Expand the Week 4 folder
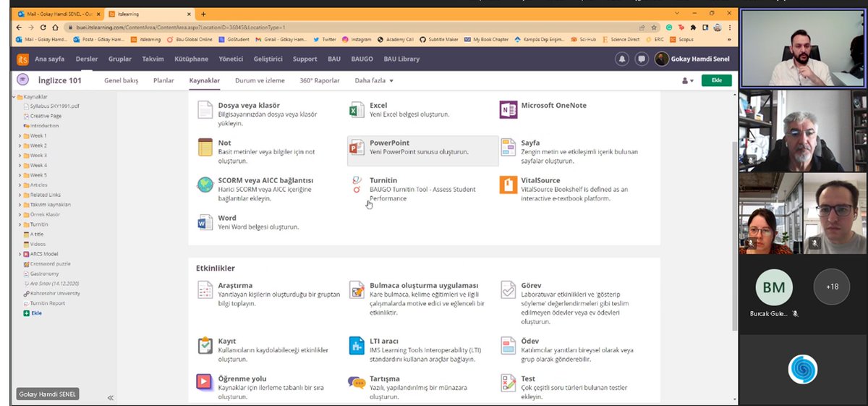The width and height of the screenshot is (868, 406). pyautogui.click(x=20, y=166)
